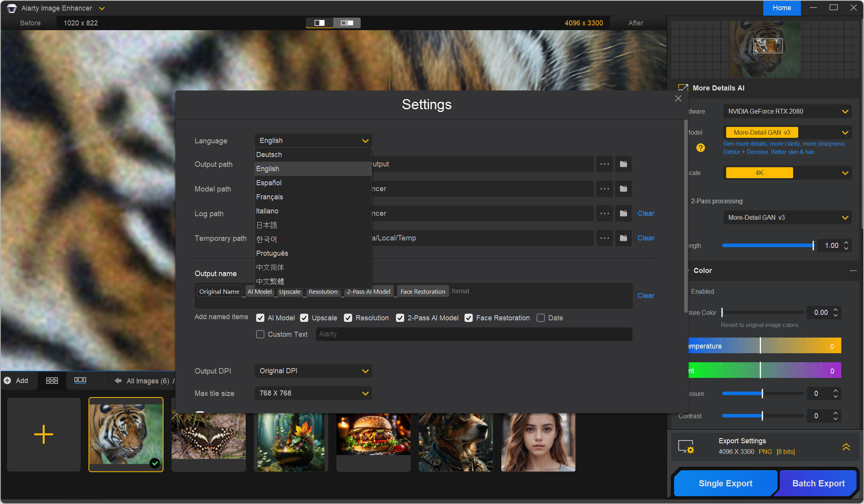
Task: Select Français from the language list
Action: (269, 197)
